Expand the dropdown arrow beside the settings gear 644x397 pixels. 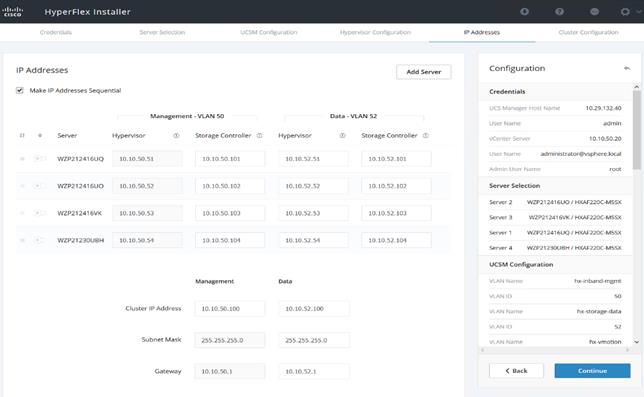[638, 11]
